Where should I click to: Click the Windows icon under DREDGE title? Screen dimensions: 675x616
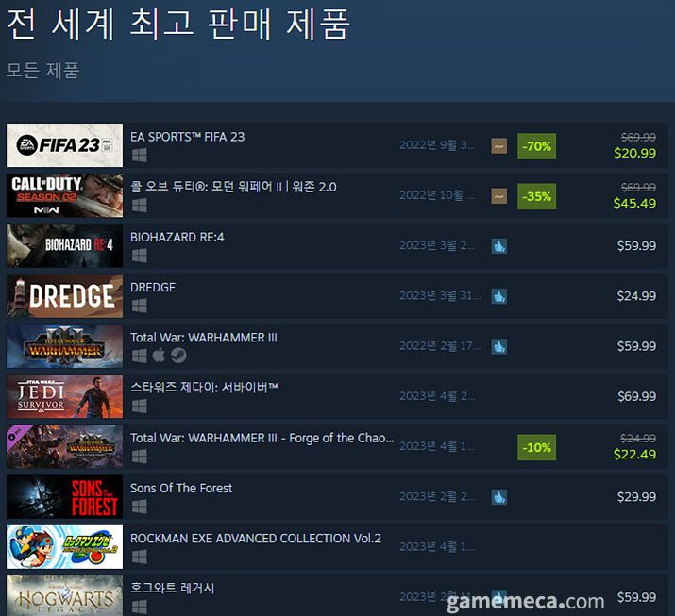click(x=140, y=306)
